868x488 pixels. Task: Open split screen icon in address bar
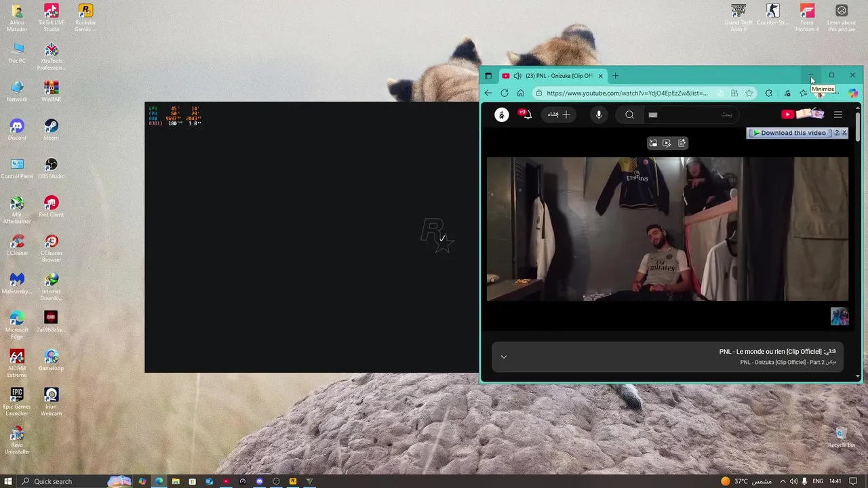734,93
